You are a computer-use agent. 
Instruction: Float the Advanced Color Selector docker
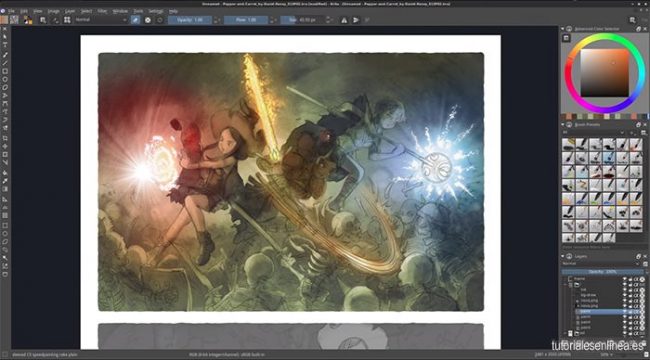(x=639, y=29)
